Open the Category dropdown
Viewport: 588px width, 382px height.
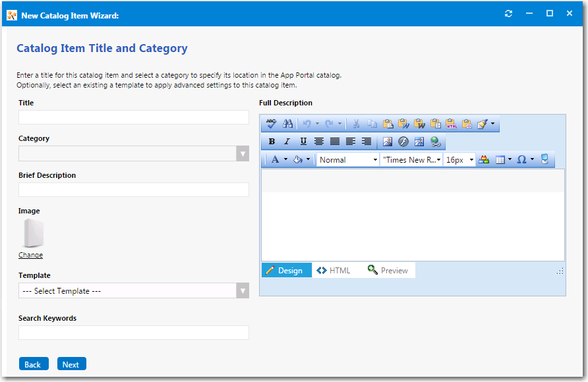click(x=243, y=154)
